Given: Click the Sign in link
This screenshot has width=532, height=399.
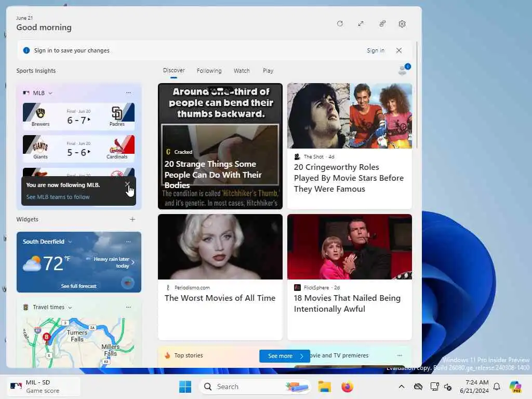Looking at the screenshot, I should [376, 50].
